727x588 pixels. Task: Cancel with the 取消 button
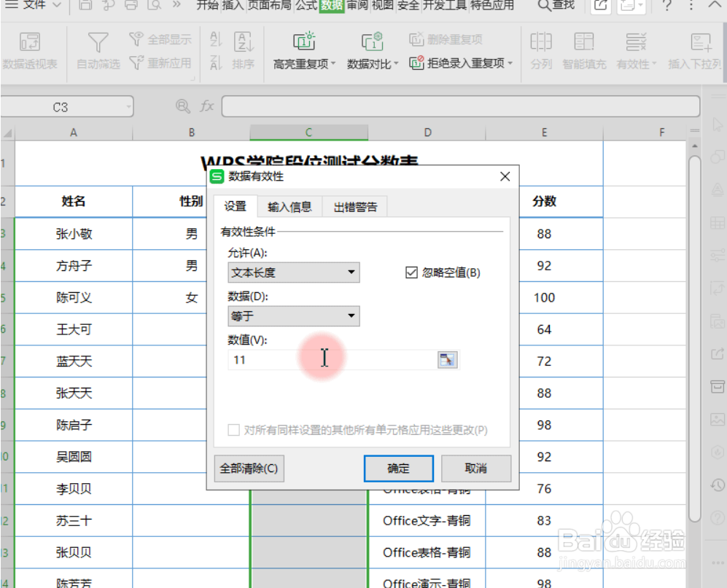(476, 469)
